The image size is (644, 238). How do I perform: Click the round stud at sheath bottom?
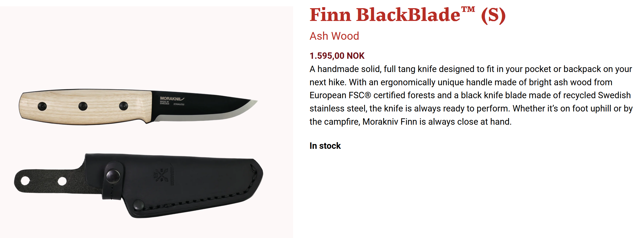tap(138, 205)
